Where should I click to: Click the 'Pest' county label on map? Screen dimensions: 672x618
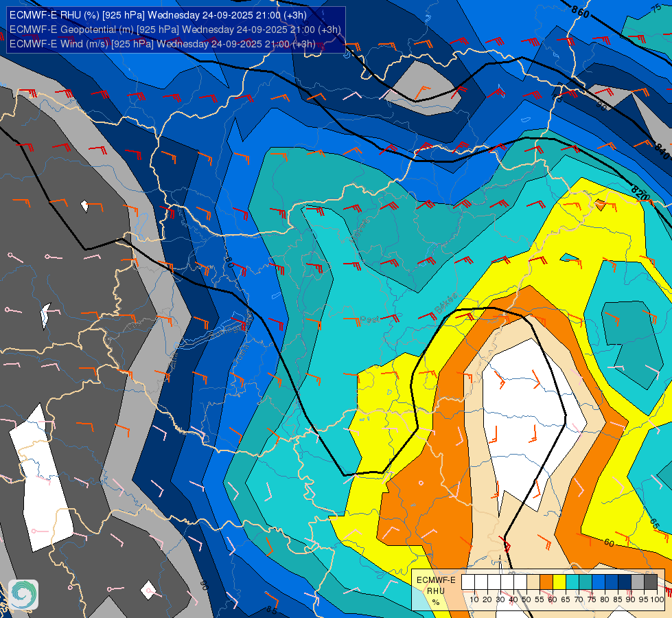pyautogui.click(x=369, y=319)
